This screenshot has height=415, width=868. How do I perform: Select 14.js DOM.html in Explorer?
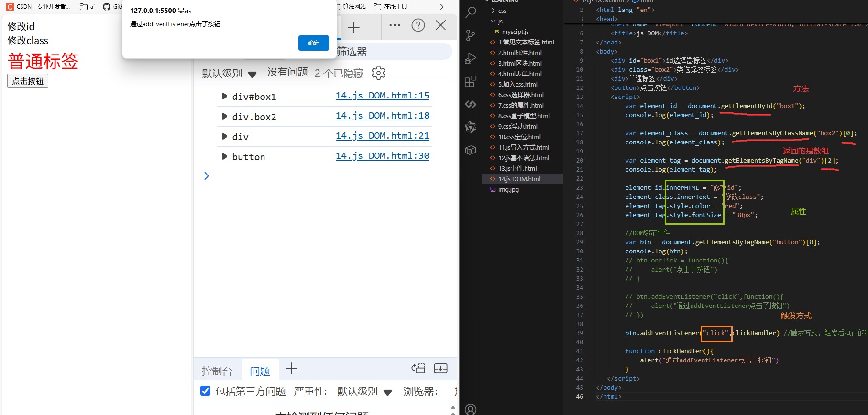(523, 179)
